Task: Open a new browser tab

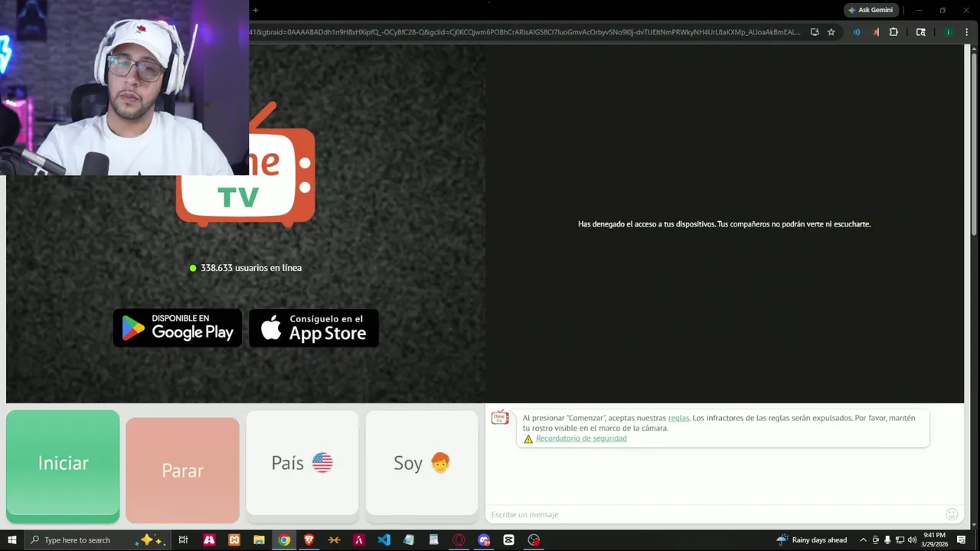Action: (x=256, y=10)
